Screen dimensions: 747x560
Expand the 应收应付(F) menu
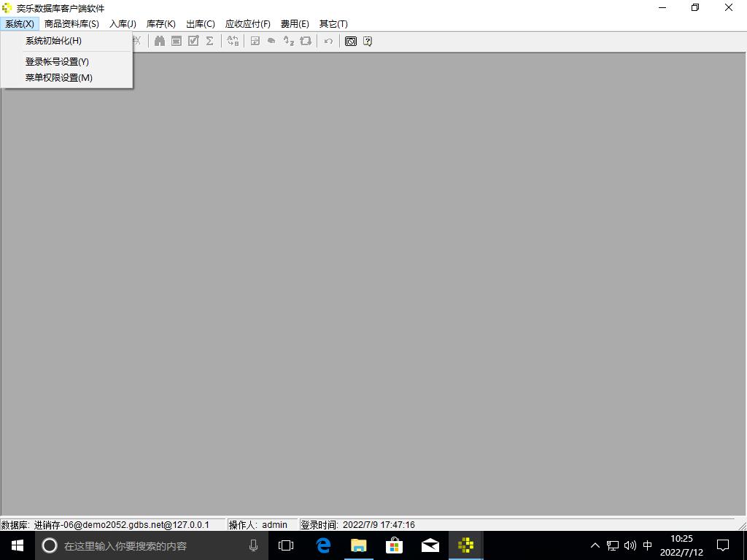[247, 24]
